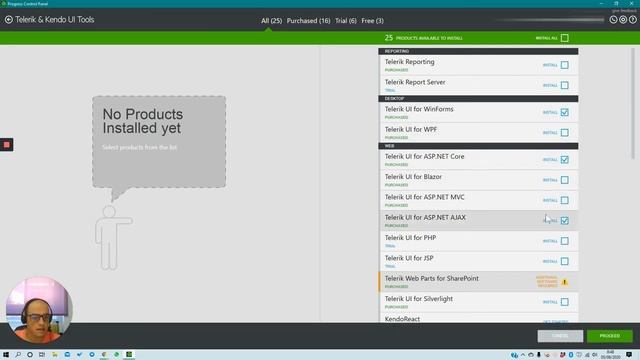The width and height of the screenshot is (640, 360).
Task: Click the taskbar clock and date
Action: coord(610,355)
